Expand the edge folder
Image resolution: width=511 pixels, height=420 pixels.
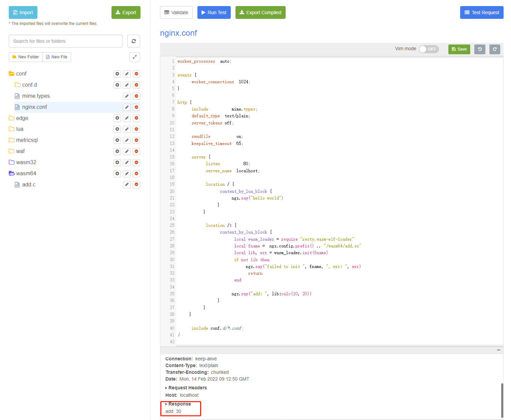coord(19,118)
